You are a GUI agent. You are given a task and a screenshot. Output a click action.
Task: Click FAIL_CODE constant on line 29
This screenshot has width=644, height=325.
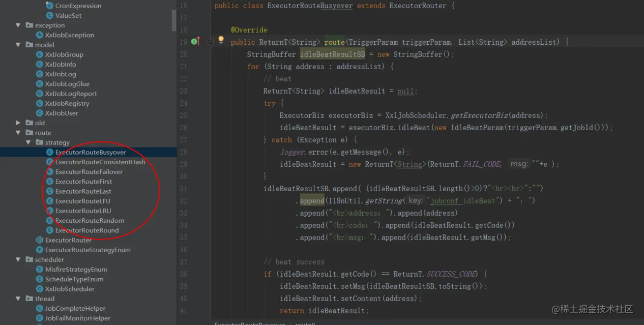click(x=481, y=164)
